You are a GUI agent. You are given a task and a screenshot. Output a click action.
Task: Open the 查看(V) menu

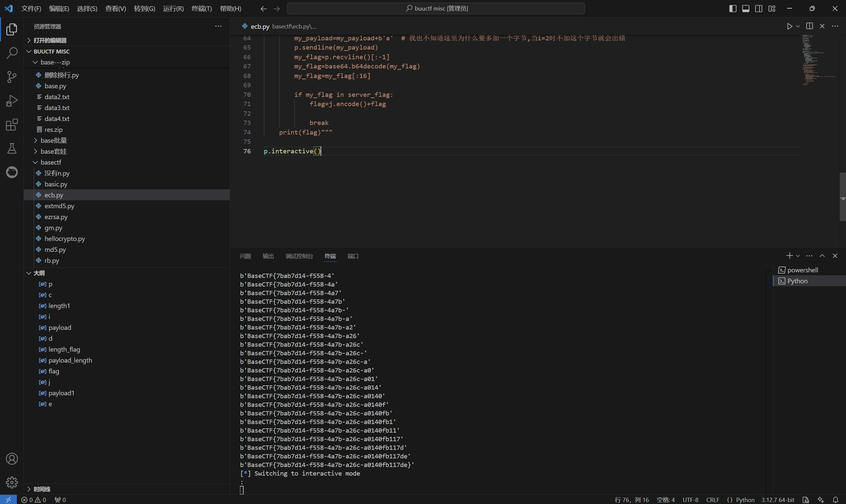(x=115, y=9)
